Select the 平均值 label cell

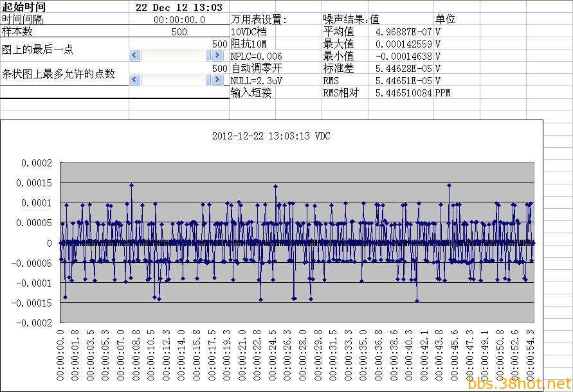click(345, 31)
